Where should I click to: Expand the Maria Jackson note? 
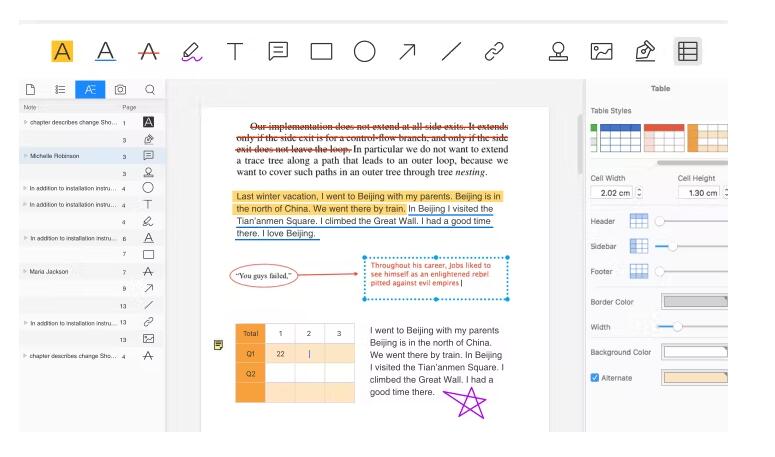[x=25, y=271]
